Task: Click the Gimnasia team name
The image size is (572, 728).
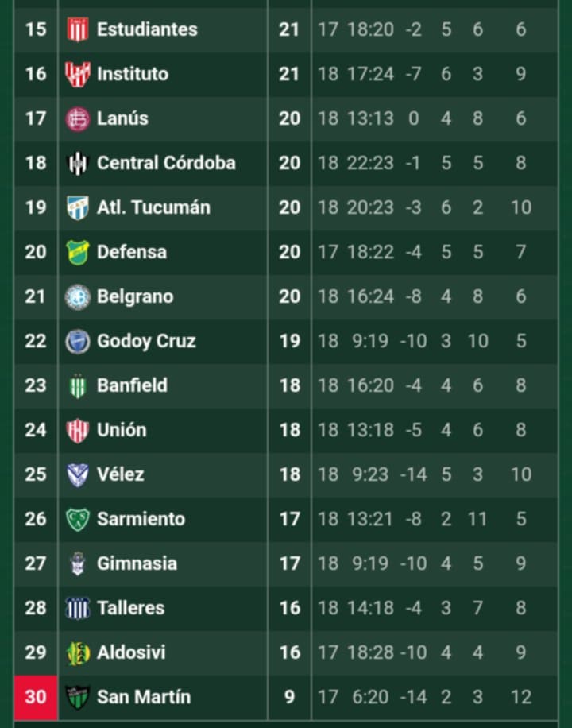Action: [137, 563]
